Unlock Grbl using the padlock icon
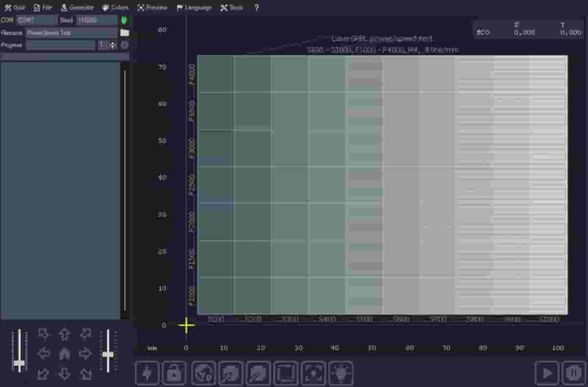Viewport: 588px width, 387px height. point(175,373)
